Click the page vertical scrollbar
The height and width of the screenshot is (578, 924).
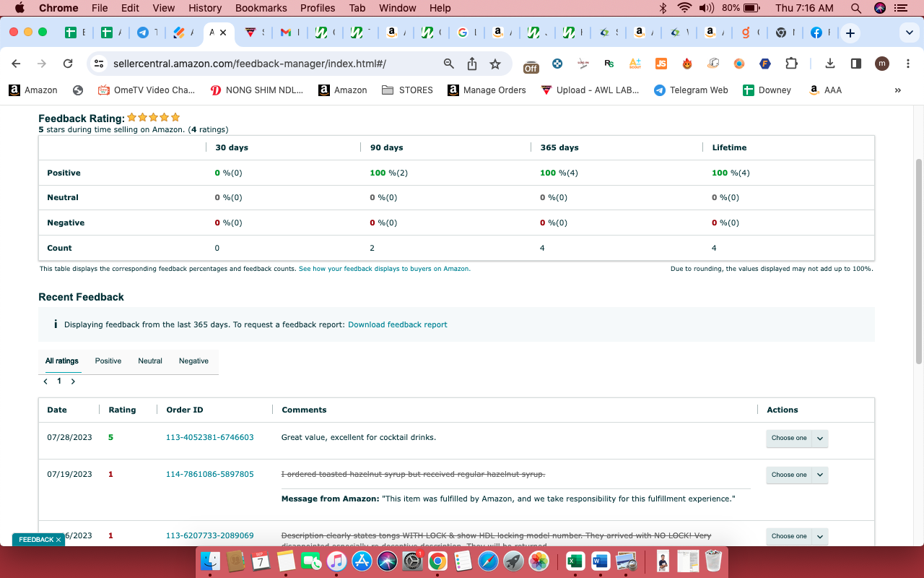(x=919, y=260)
